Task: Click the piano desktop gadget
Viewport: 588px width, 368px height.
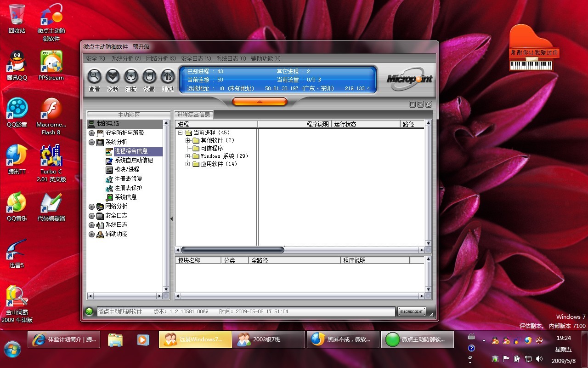Action: [534, 47]
